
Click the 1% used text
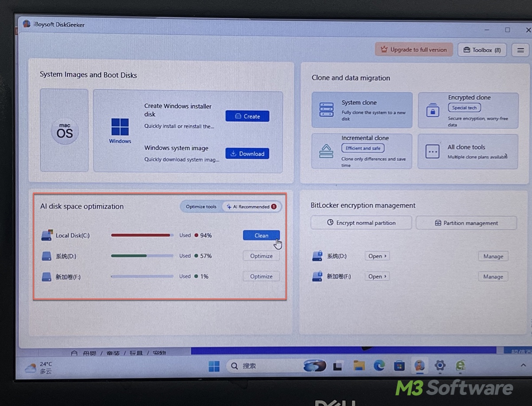(204, 276)
